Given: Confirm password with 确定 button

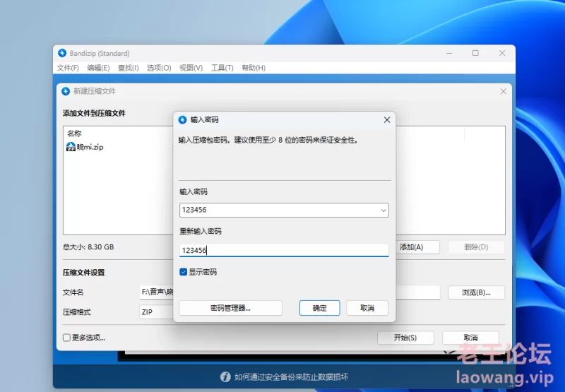Looking at the screenshot, I should pos(320,308).
